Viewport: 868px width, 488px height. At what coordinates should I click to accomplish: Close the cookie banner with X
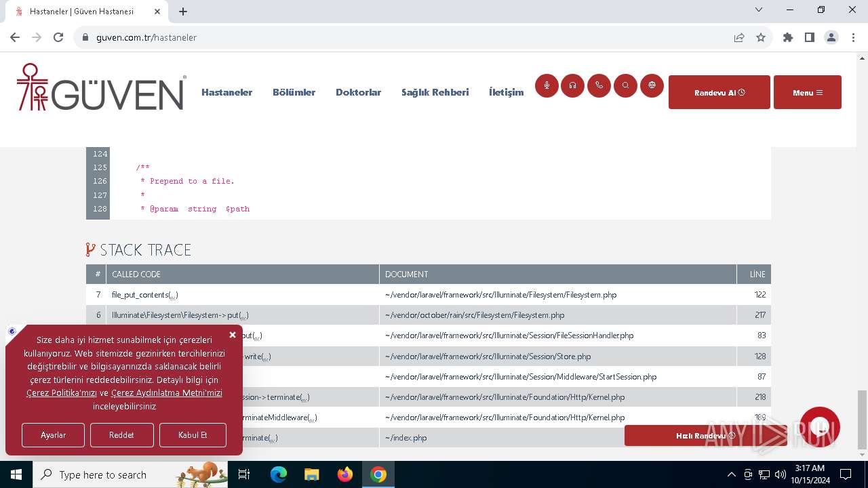[x=233, y=335]
